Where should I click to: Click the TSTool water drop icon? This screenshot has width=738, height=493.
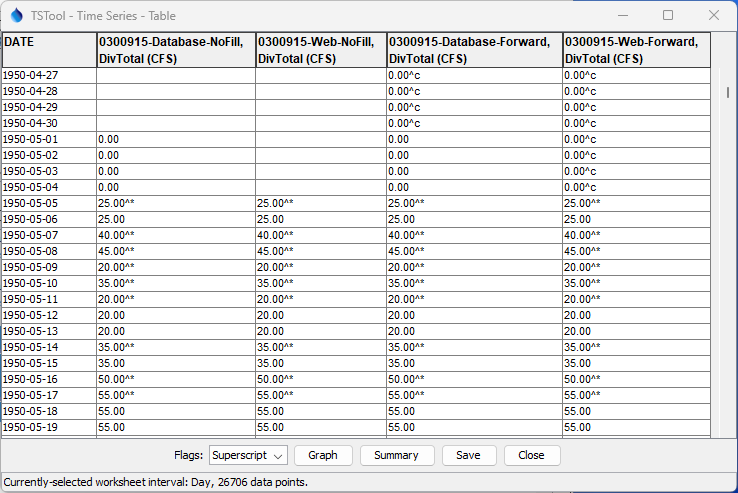16,16
